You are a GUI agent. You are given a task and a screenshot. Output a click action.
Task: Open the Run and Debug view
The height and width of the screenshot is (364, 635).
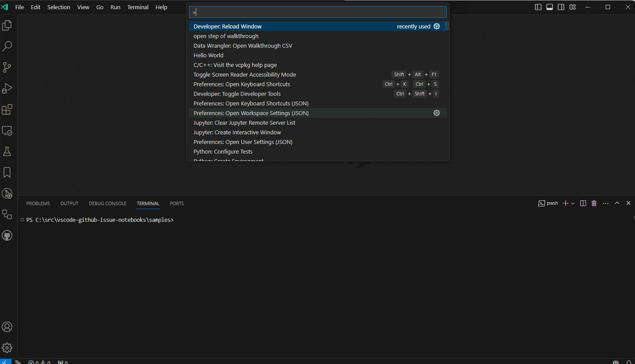pos(7,88)
